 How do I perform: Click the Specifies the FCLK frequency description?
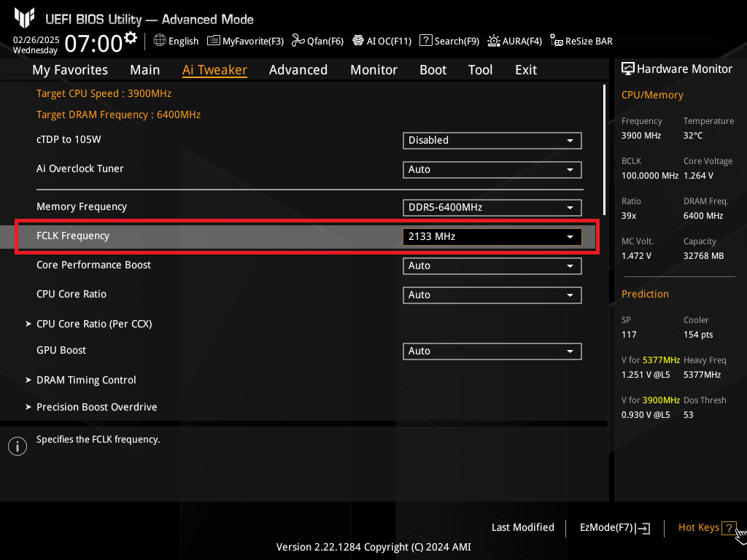pos(98,440)
